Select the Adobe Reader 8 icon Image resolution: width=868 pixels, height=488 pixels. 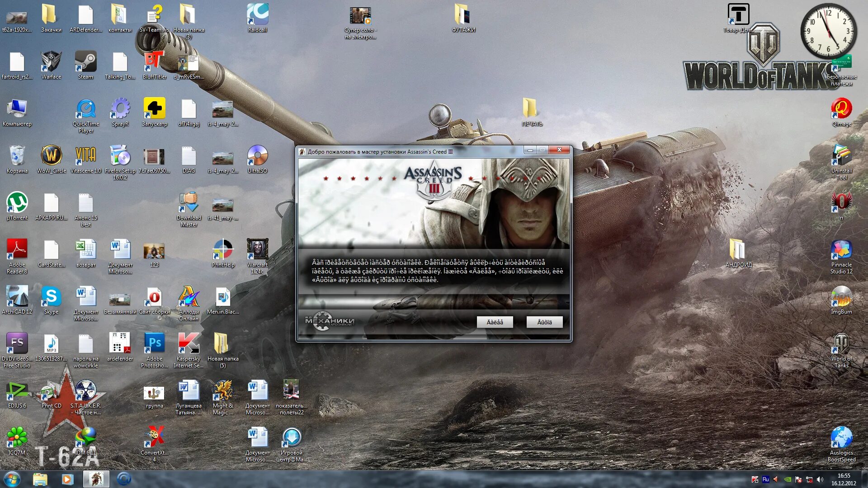(17, 257)
